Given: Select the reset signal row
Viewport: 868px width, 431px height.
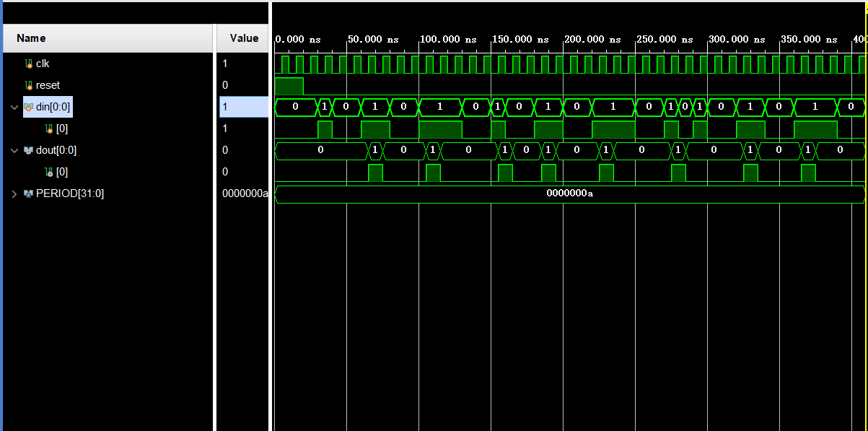Looking at the screenshot, I should [108, 85].
